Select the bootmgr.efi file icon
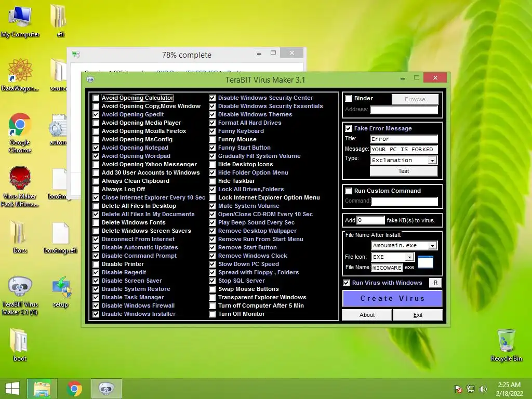 pyautogui.click(x=61, y=238)
